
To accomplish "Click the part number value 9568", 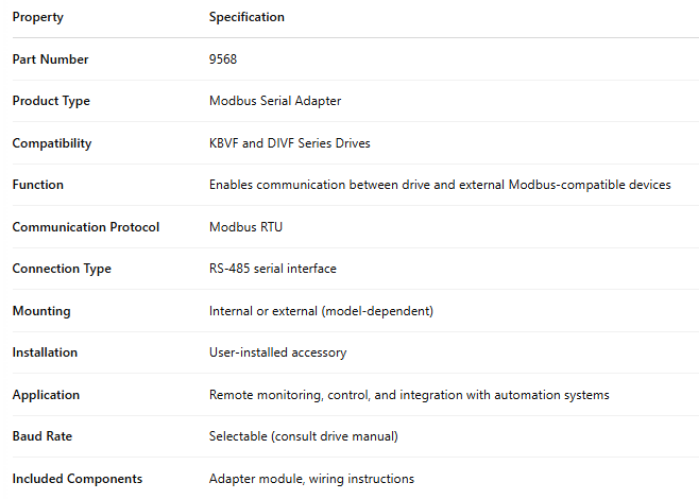I will (x=223, y=59).
